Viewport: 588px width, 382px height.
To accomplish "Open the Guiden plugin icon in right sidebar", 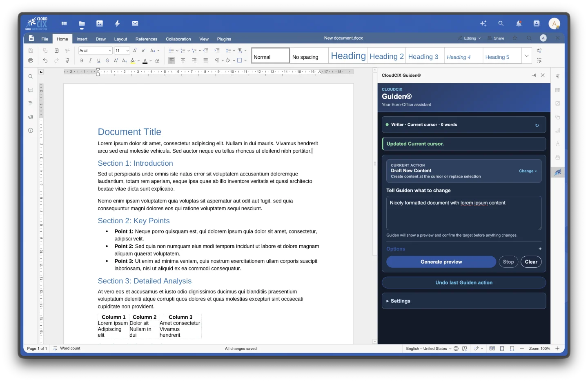I will 557,172.
